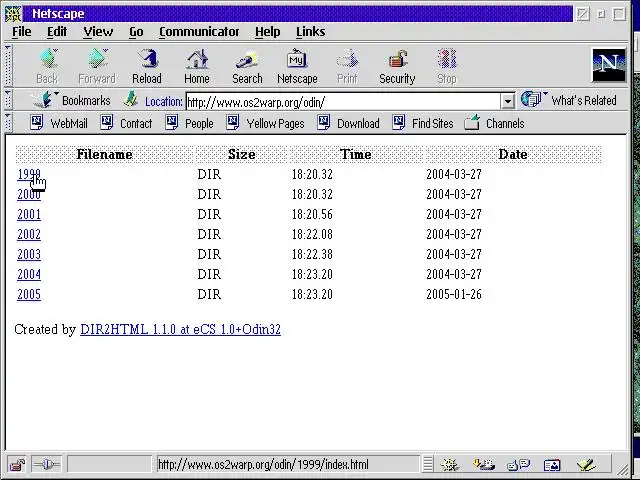This screenshot has width=640, height=480.
Task: Open the Edit menu
Action: (57, 31)
